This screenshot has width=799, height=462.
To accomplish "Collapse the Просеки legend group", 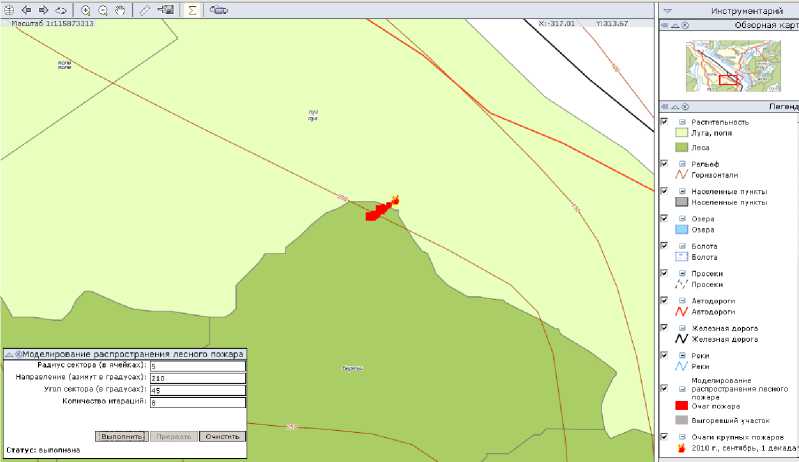I will (x=682, y=274).
